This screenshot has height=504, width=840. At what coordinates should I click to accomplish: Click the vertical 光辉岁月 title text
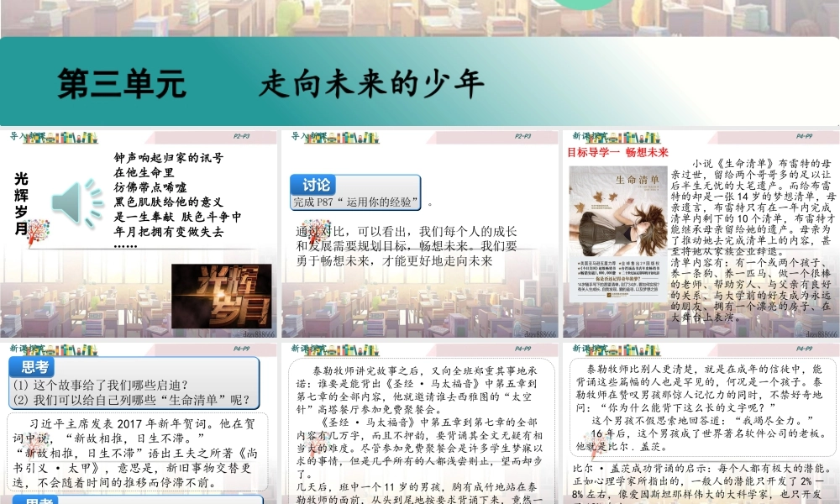(21, 202)
